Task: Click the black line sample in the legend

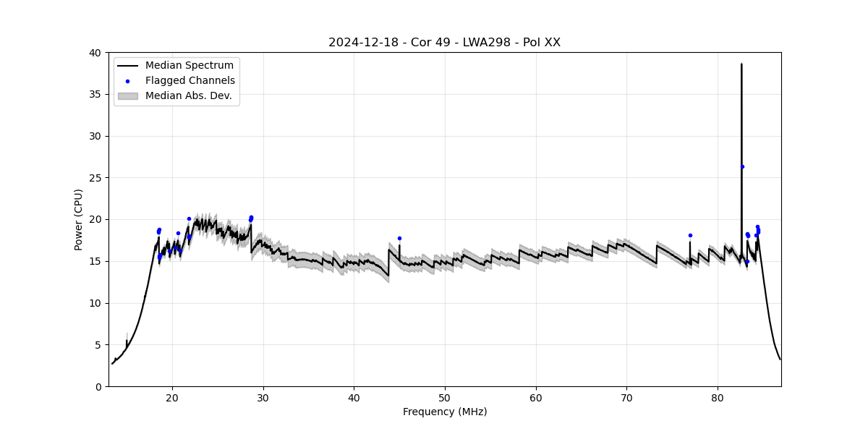Action: pyautogui.click(x=127, y=66)
